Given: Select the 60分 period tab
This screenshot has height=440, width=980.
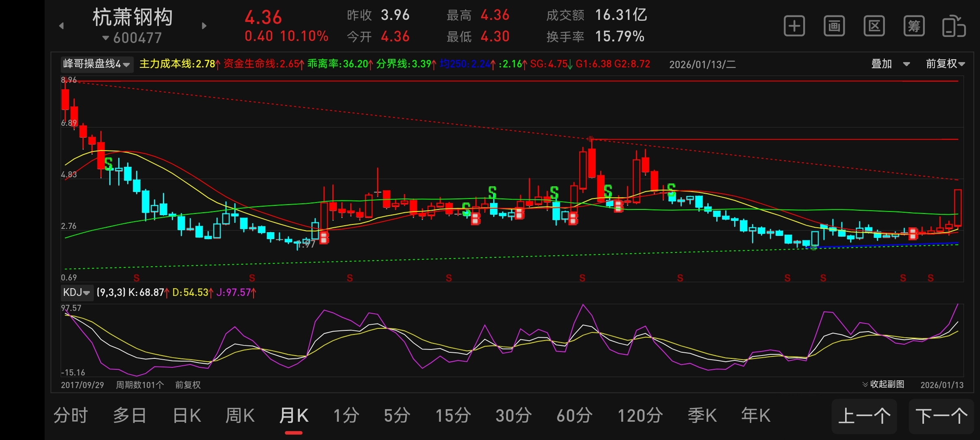Looking at the screenshot, I should 574,416.
